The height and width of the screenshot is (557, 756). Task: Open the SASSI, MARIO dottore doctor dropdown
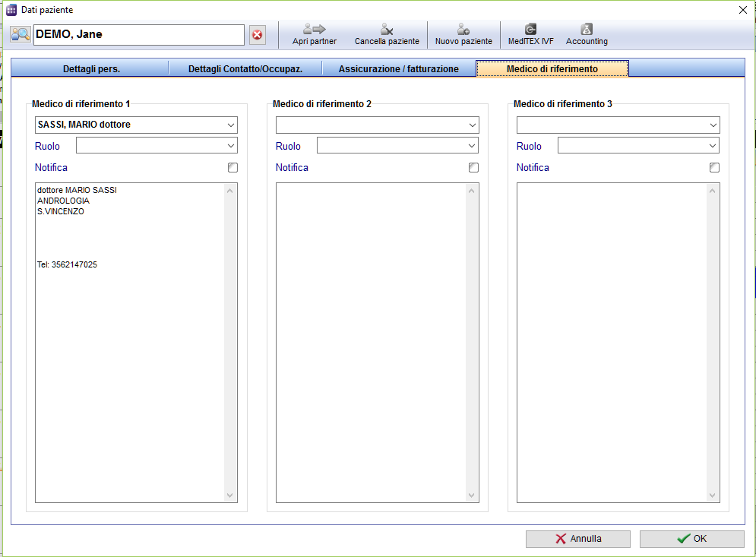231,125
